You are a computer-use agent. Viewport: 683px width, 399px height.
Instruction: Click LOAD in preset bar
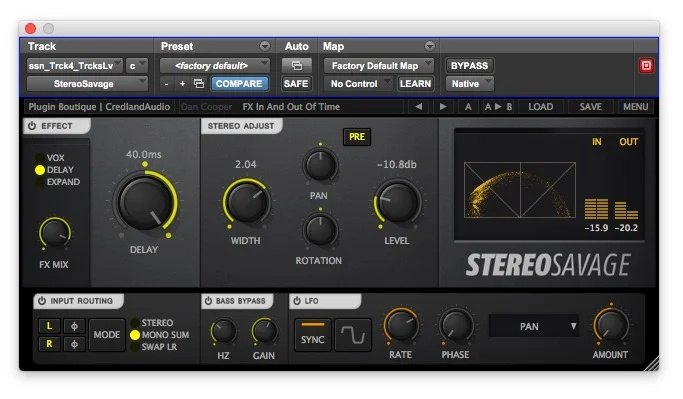[x=541, y=107]
